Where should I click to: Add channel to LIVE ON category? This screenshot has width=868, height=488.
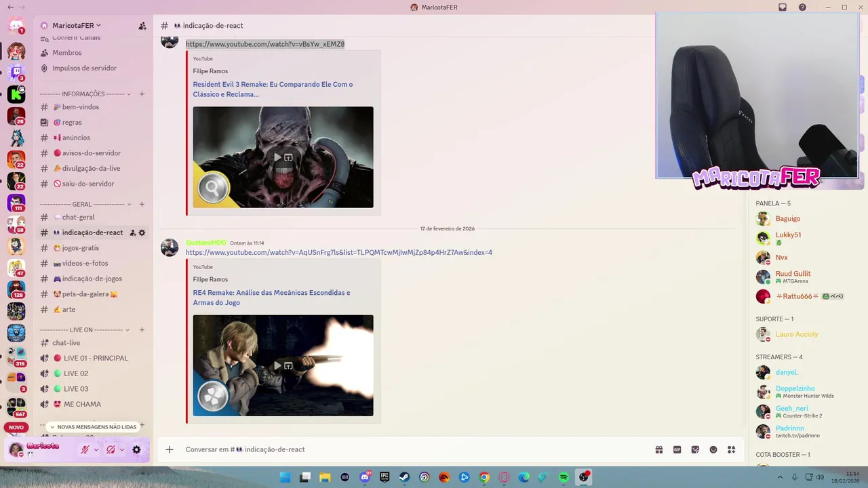142,329
